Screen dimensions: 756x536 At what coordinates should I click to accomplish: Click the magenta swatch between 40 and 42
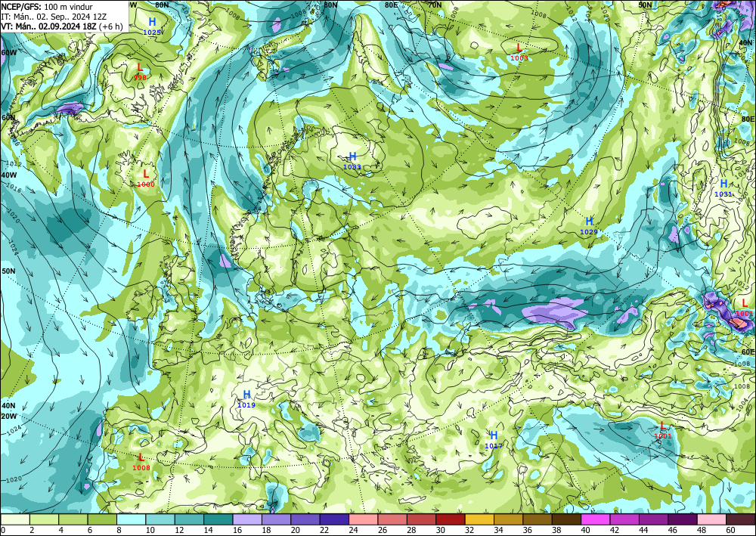coord(596,519)
